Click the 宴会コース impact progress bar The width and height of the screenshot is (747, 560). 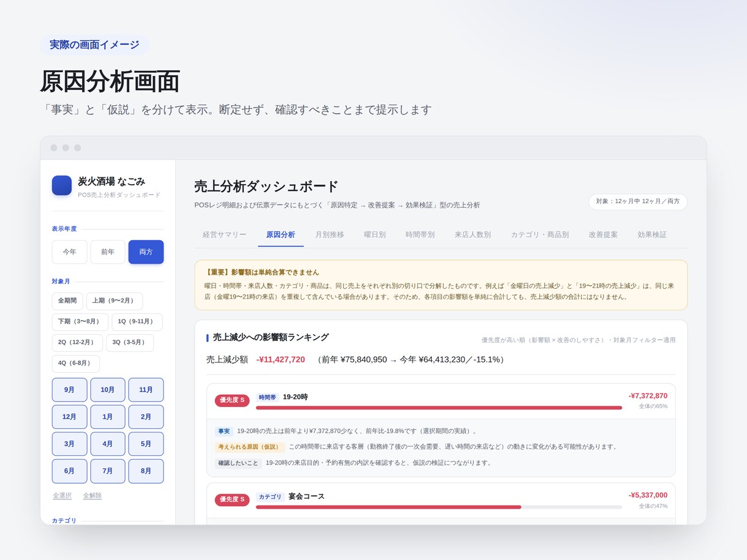tap(439, 507)
